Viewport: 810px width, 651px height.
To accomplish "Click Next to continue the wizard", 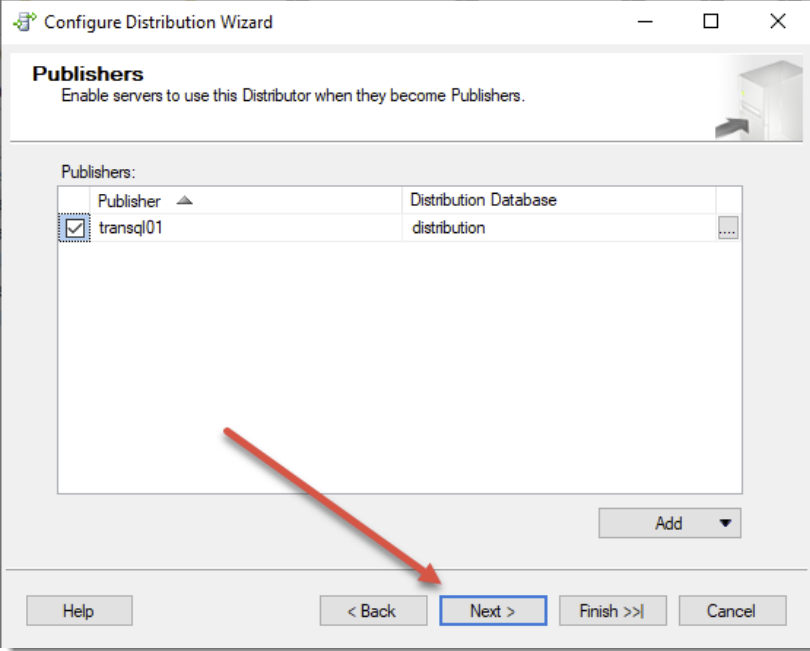I will pyautogui.click(x=493, y=611).
